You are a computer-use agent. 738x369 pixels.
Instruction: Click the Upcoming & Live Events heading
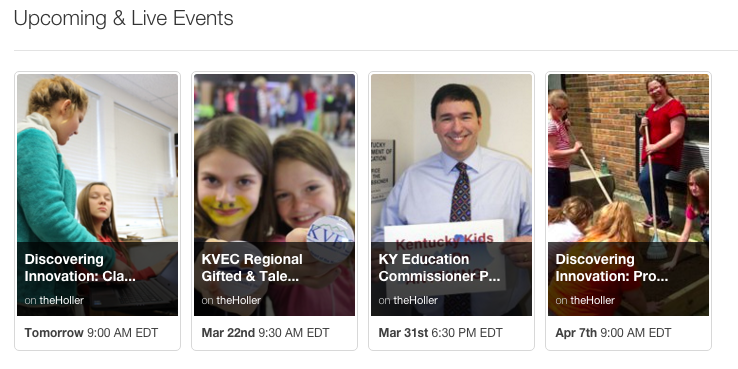pyautogui.click(x=123, y=19)
